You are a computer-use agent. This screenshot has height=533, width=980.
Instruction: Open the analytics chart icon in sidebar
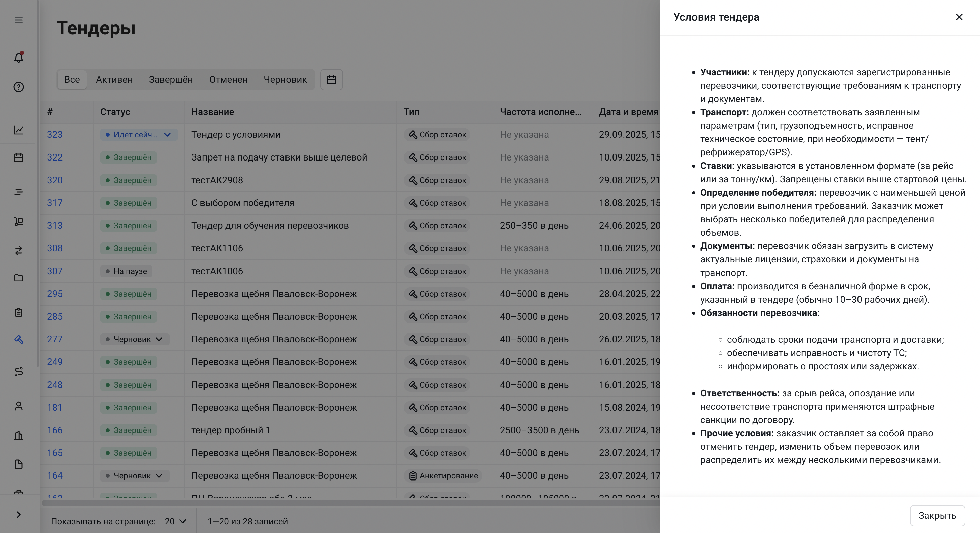[19, 130]
